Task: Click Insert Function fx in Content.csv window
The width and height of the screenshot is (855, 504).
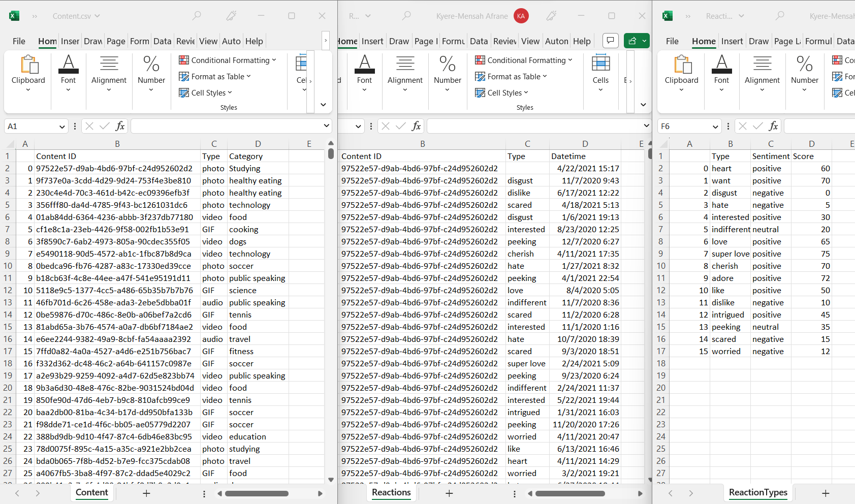Action: tap(120, 126)
